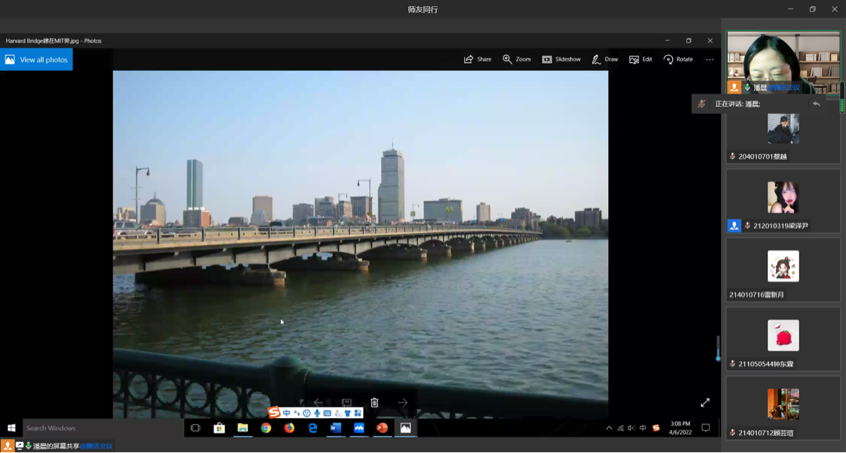Select participant 204010701 video thumbnail

point(783,130)
